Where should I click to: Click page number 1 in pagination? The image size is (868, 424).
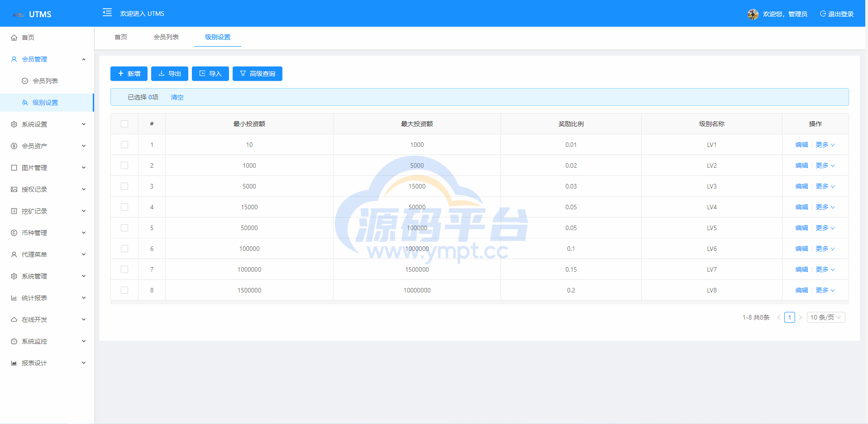click(x=789, y=317)
